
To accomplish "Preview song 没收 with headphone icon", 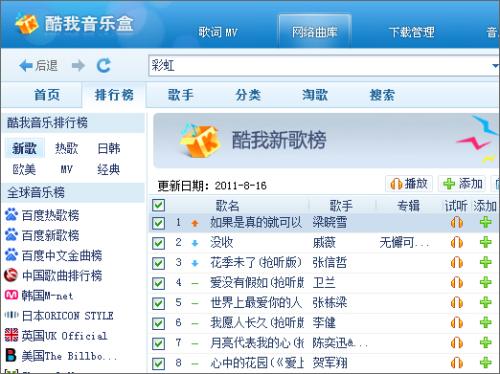I will 457,242.
